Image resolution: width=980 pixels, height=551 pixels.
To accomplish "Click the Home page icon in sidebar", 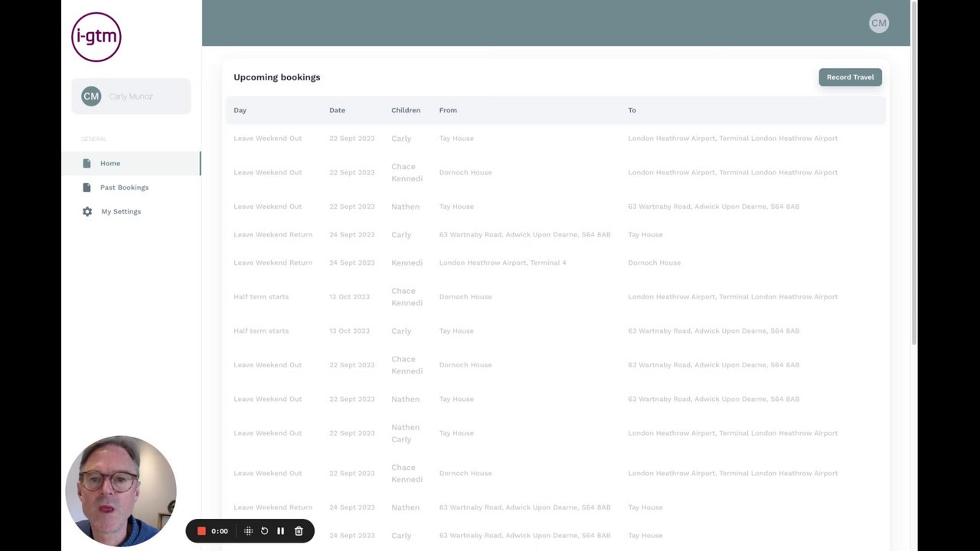I will (87, 163).
